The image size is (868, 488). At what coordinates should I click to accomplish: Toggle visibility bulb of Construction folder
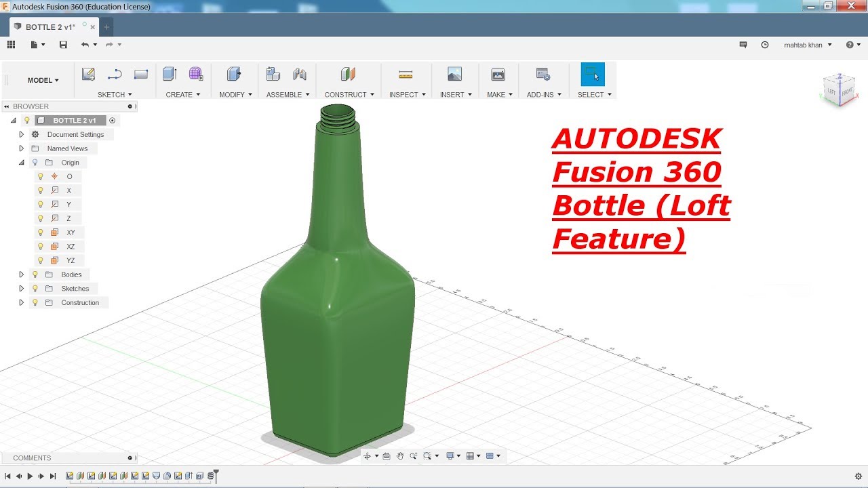point(35,303)
